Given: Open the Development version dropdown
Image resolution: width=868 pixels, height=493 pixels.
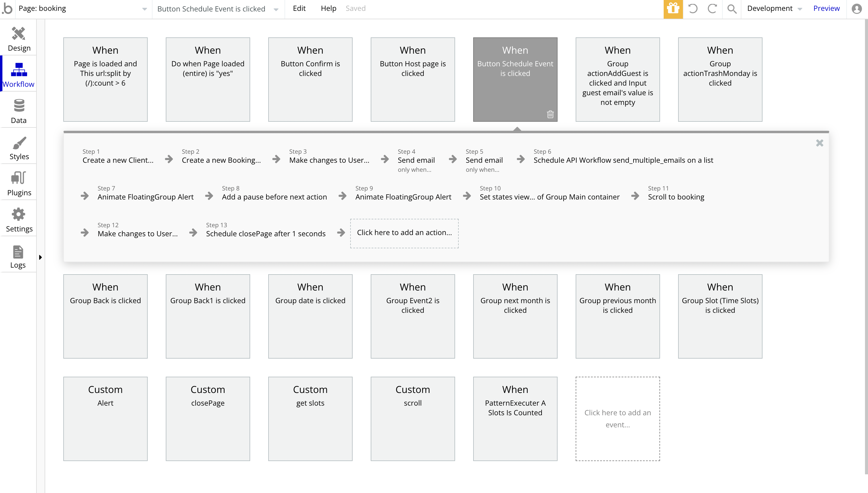Looking at the screenshot, I should [775, 8].
